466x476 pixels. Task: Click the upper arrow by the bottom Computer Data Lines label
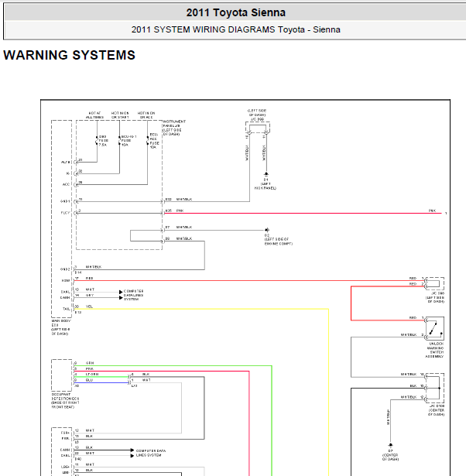[132, 450]
